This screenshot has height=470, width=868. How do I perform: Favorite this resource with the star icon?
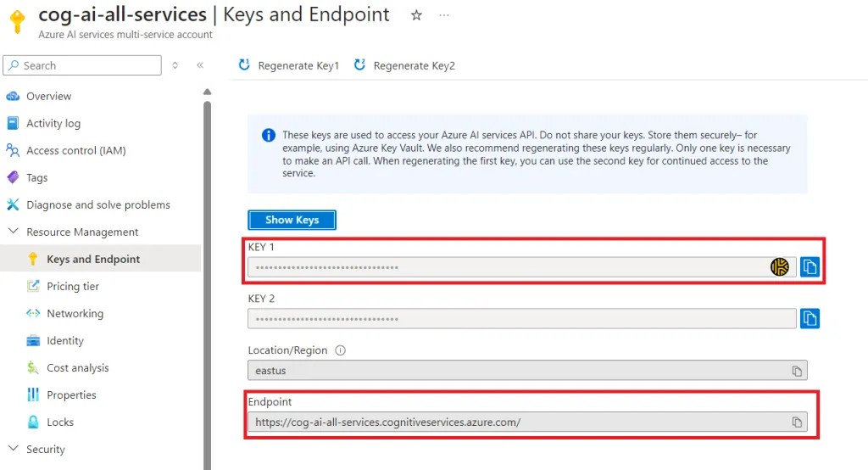click(x=416, y=15)
